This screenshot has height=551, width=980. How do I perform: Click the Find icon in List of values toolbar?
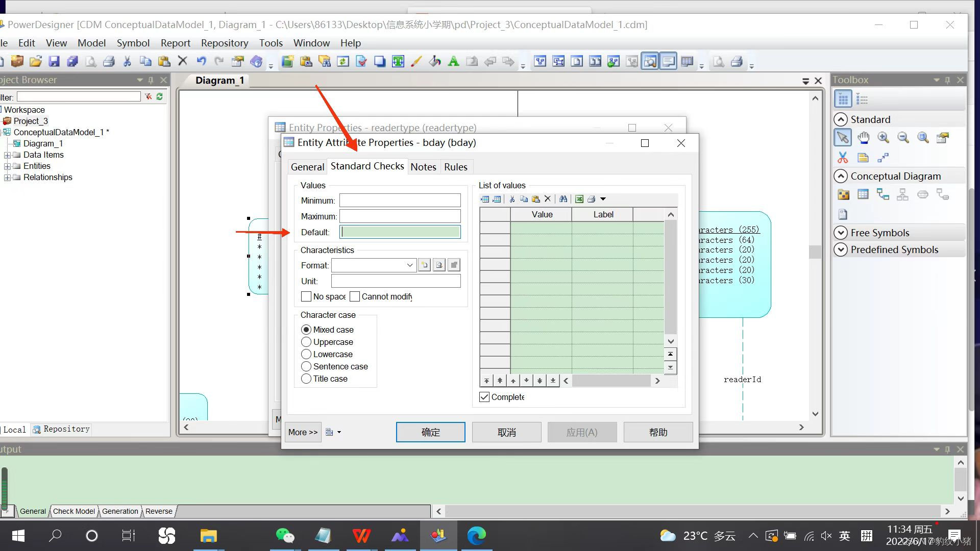point(563,199)
